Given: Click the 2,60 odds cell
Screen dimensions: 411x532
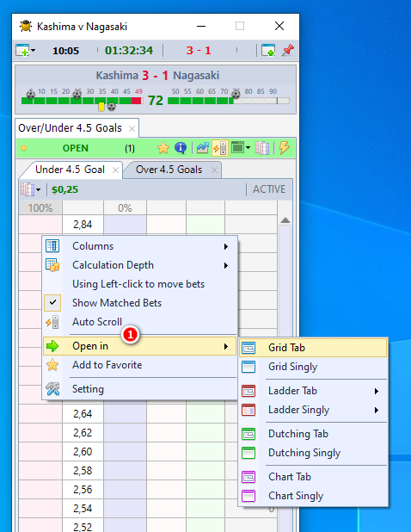Looking at the screenshot, I should [83, 452].
